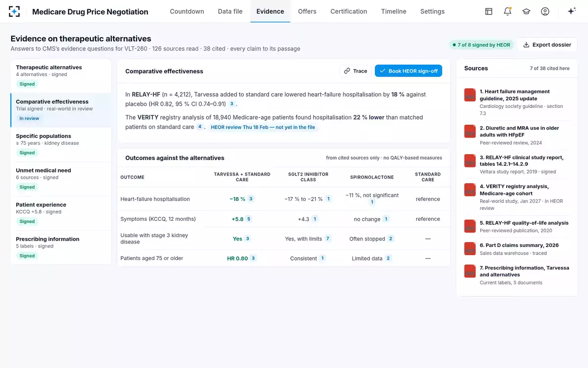
Task: Choose the Patient experience section
Action: 61,213
